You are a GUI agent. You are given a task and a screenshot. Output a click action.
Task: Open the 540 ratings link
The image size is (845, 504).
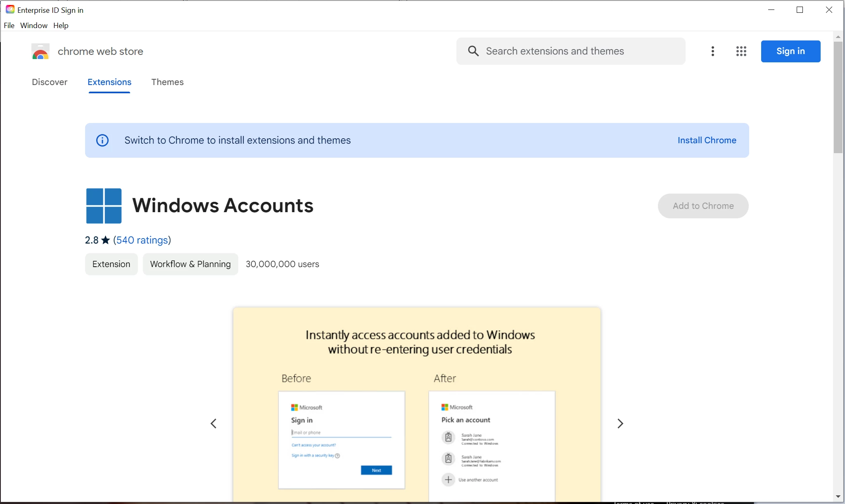(x=142, y=240)
